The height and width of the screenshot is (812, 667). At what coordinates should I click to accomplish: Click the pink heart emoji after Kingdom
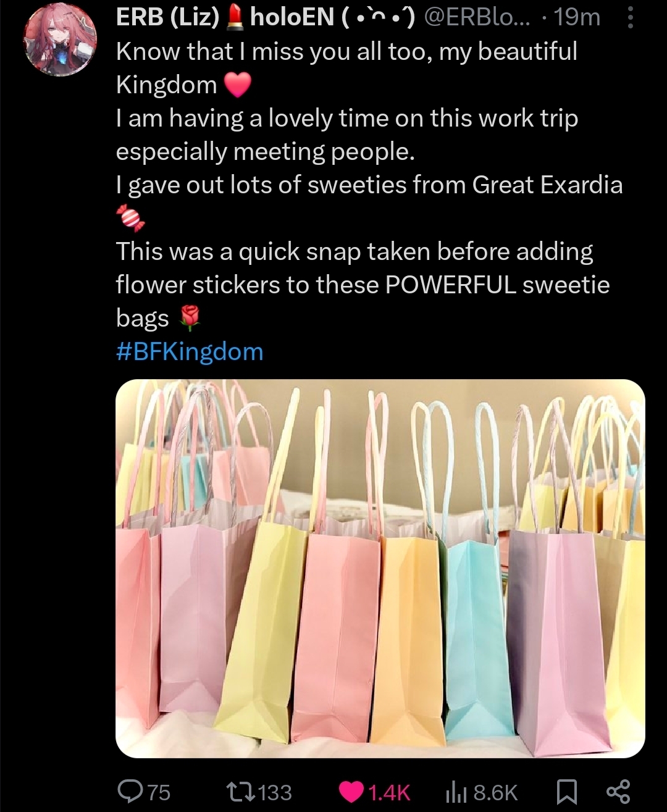pyautogui.click(x=237, y=85)
